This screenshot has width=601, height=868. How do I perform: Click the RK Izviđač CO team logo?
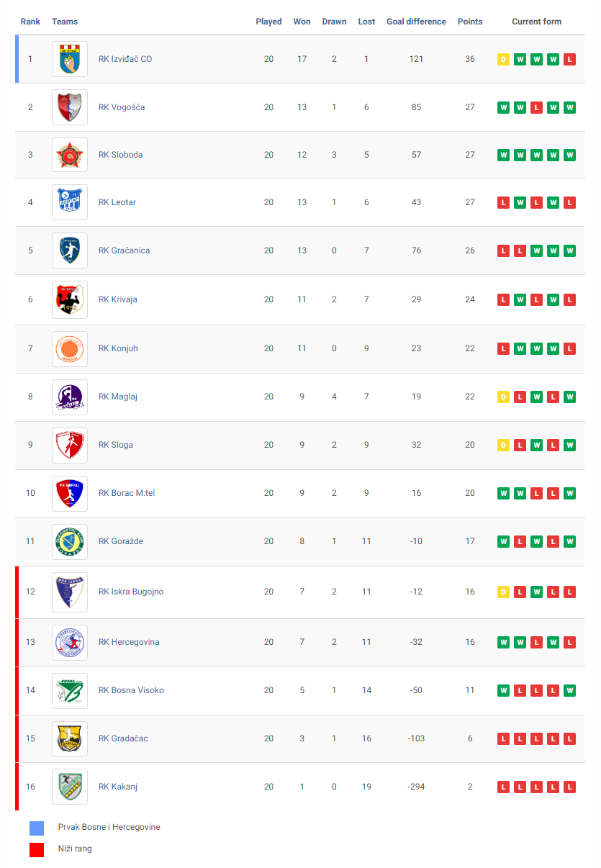pyautogui.click(x=70, y=59)
